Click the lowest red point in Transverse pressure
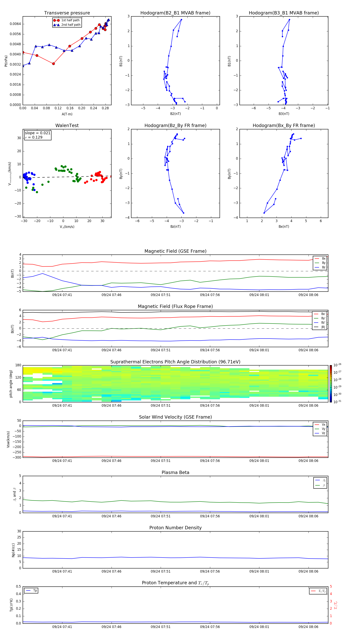 pyautogui.click(x=53, y=64)
